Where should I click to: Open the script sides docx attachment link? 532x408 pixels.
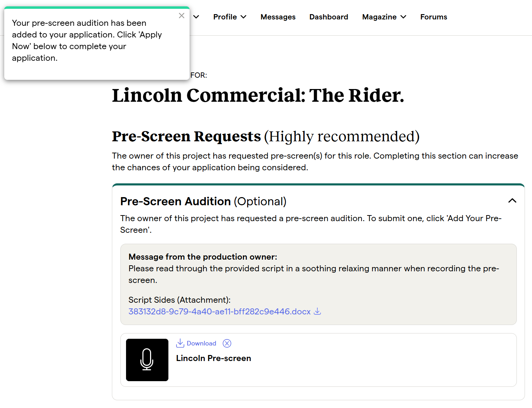pyautogui.click(x=220, y=312)
